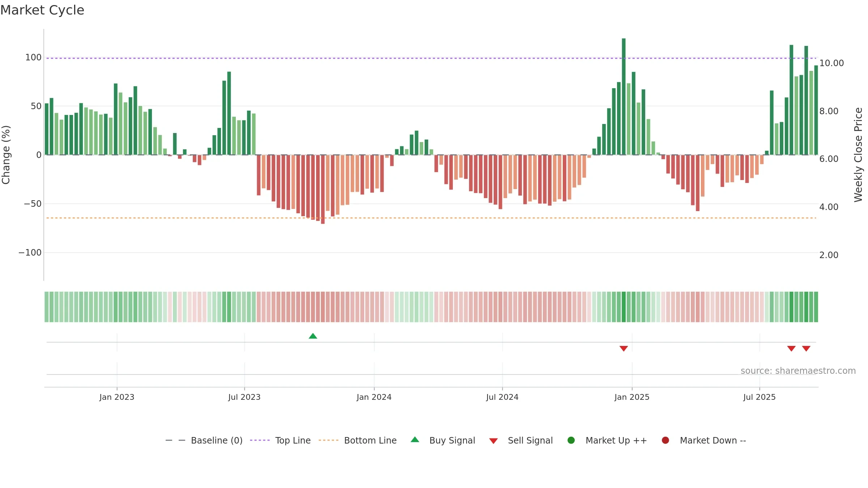
Task: Click the Market Down -- legend label
Action: (x=713, y=440)
